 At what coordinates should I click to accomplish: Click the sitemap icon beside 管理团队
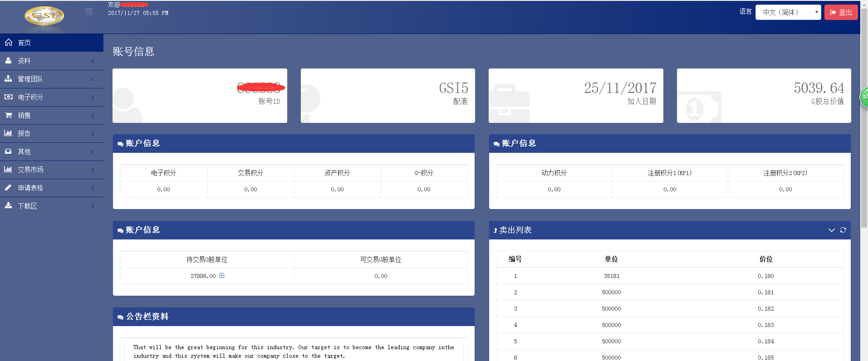pyautogui.click(x=8, y=78)
